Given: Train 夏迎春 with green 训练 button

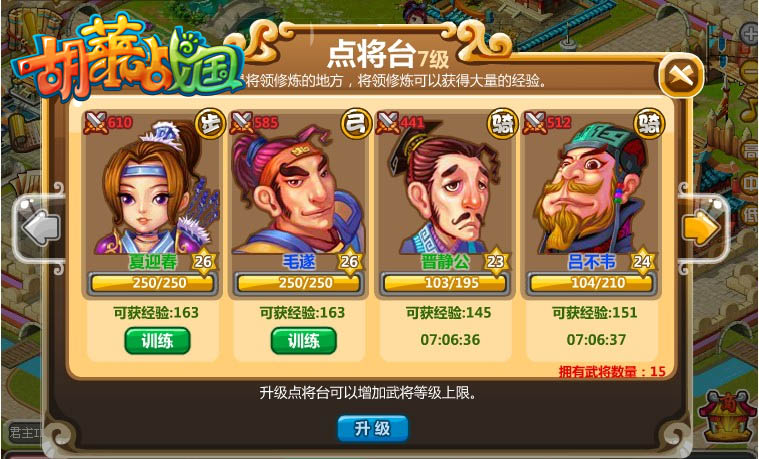Looking at the screenshot, I should (x=157, y=341).
